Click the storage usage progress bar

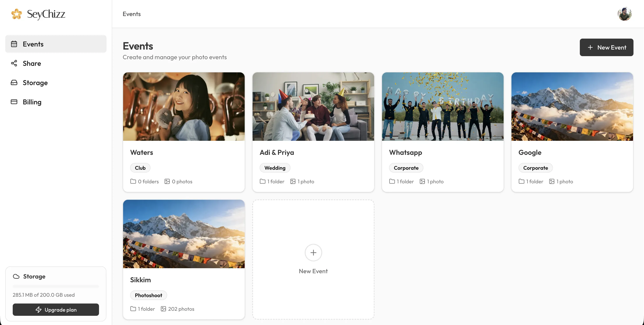click(x=56, y=286)
